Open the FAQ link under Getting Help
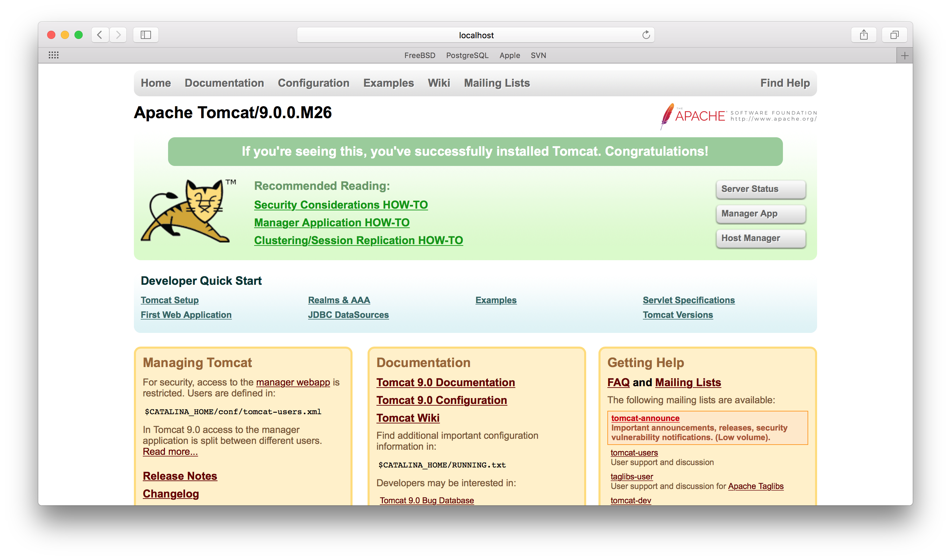This screenshot has width=951, height=560. click(x=618, y=383)
